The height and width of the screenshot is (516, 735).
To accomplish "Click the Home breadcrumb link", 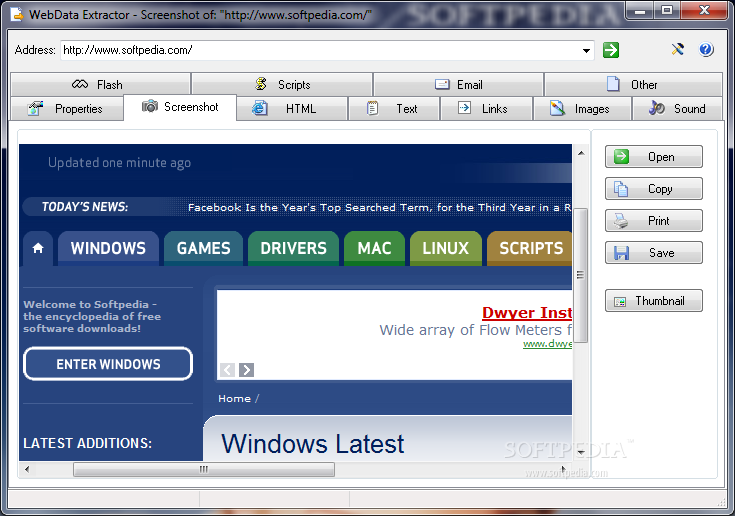I will [x=234, y=398].
